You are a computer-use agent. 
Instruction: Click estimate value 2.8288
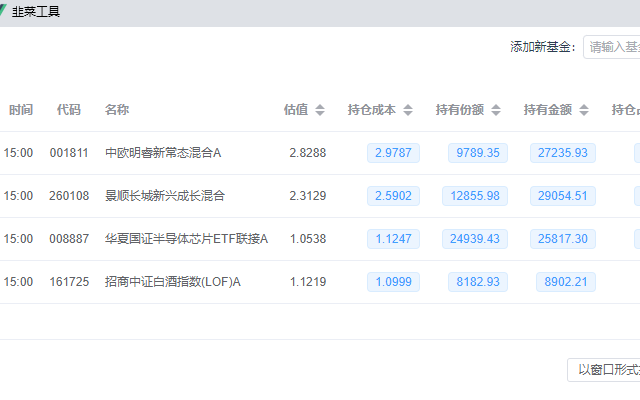308,153
